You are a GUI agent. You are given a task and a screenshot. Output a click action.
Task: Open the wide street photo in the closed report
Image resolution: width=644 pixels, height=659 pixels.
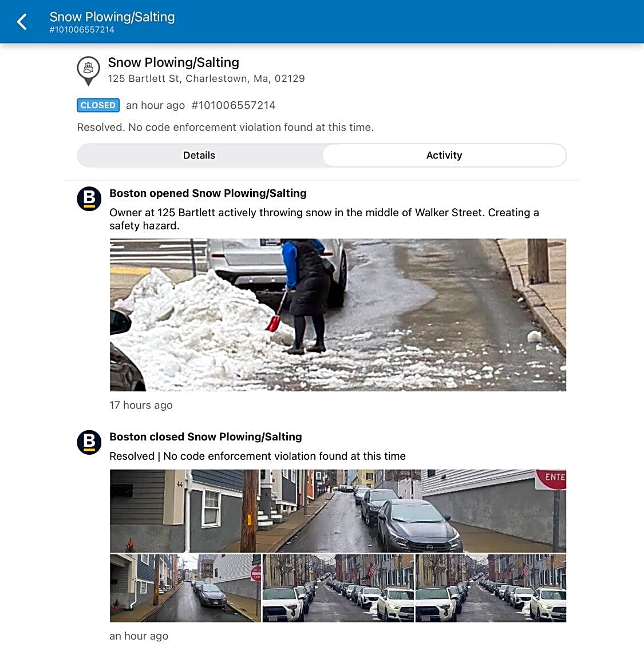click(338, 510)
